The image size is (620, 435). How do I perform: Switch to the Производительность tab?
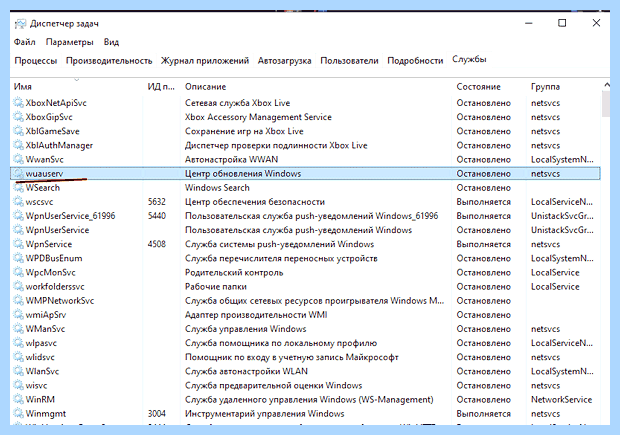click(109, 61)
